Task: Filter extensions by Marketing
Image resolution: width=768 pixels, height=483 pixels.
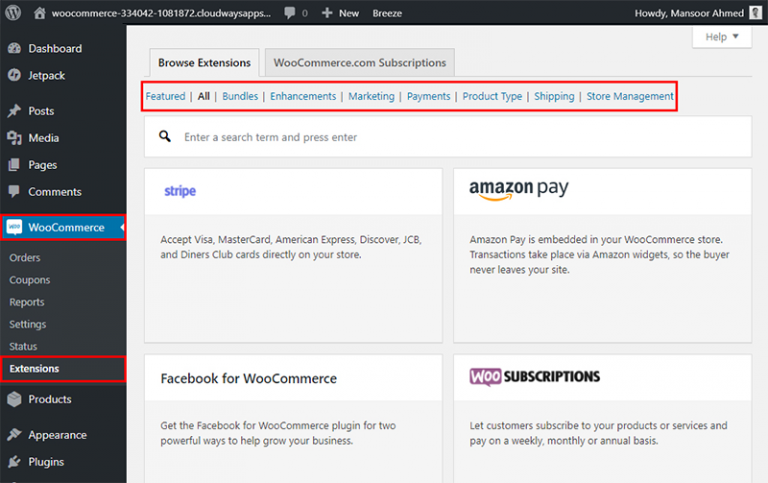Action: pyautogui.click(x=371, y=96)
